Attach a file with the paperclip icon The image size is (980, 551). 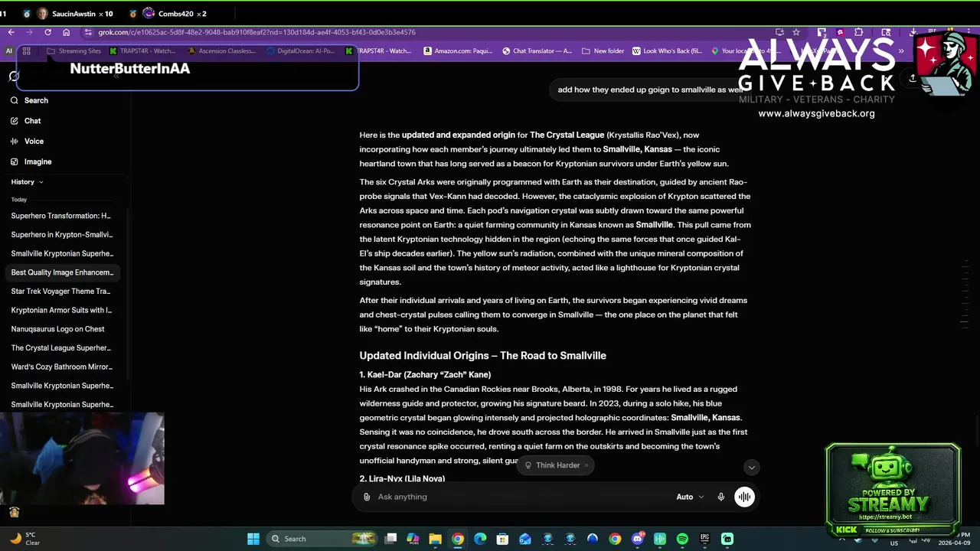367,497
